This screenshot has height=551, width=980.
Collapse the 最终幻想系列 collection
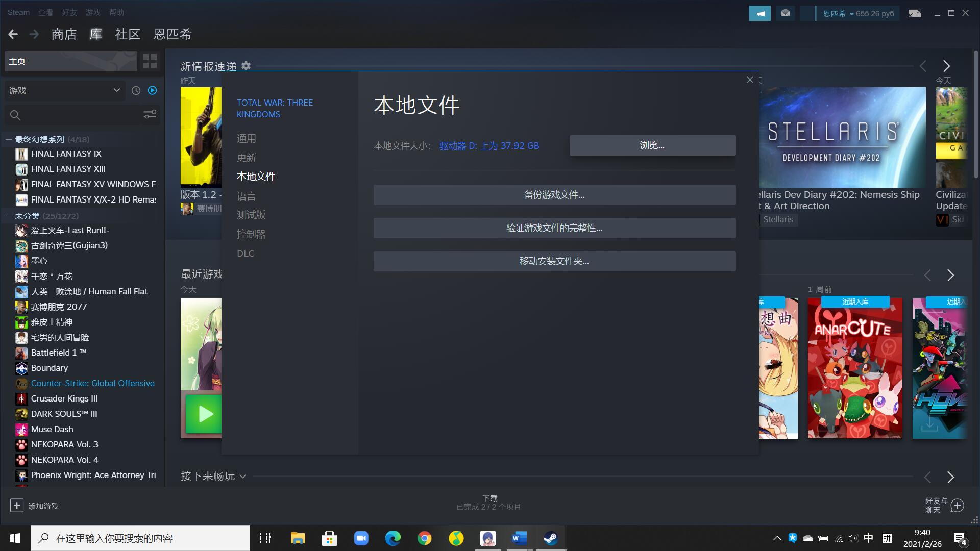click(x=9, y=139)
